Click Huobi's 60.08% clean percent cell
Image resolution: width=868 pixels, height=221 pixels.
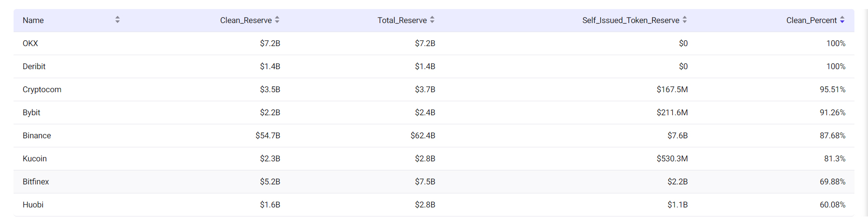pyautogui.click(x=832, y=205)
